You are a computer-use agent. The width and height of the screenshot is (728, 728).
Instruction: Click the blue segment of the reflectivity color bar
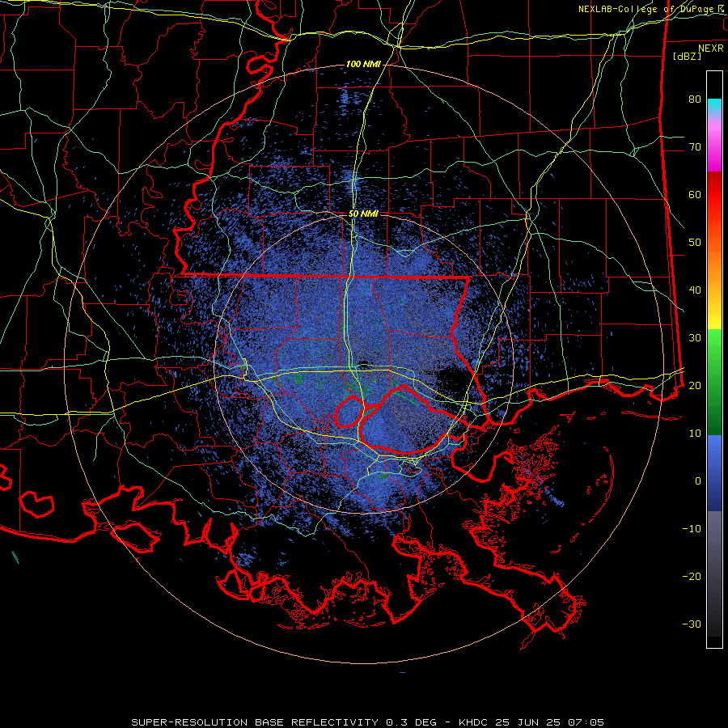point(714,473)
